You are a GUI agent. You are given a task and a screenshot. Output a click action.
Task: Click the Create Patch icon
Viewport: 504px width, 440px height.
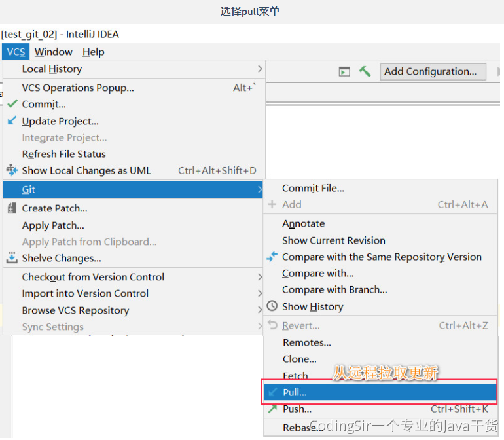pos(12,208)
